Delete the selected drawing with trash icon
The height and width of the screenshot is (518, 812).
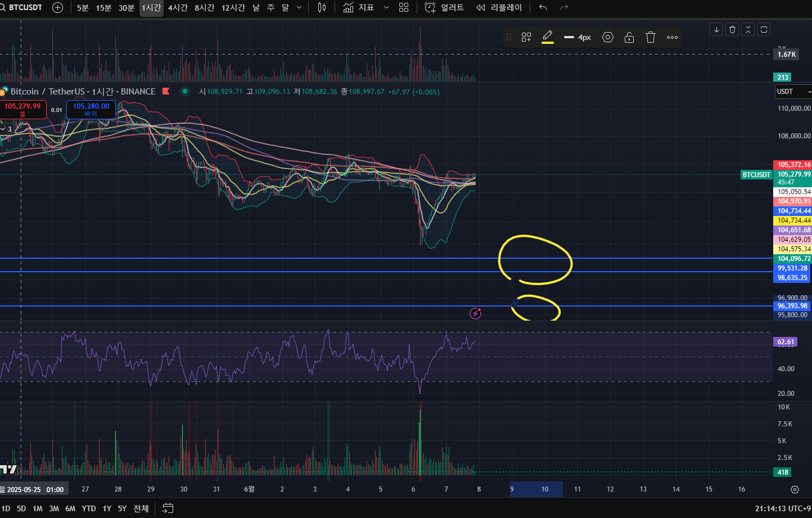tap(651, 37)
